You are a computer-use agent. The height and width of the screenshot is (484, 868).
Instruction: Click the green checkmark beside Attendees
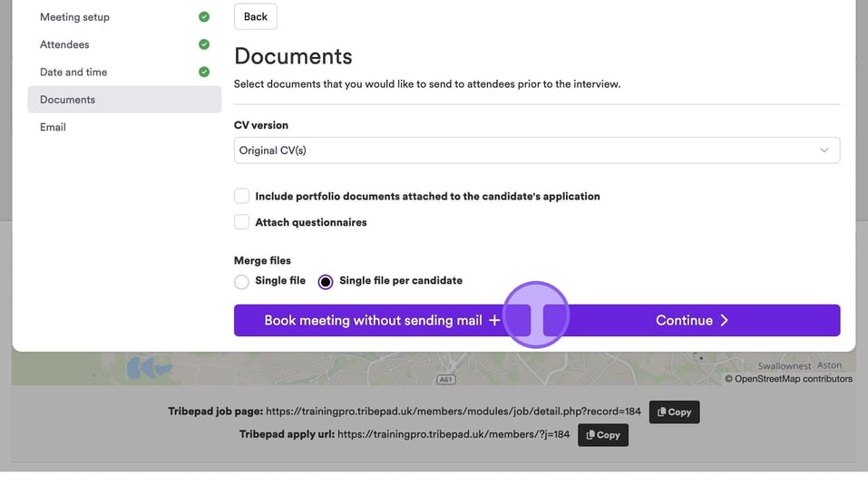pyautogui.click(x=204, y=44)
